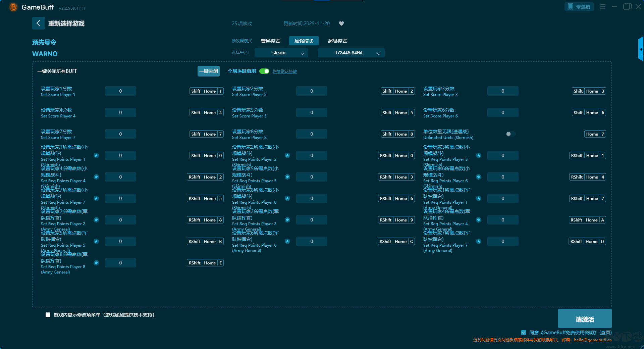Click star icon for Player 6 (Army General)
The height and width of the screenshot is (349, 644).
287,241
